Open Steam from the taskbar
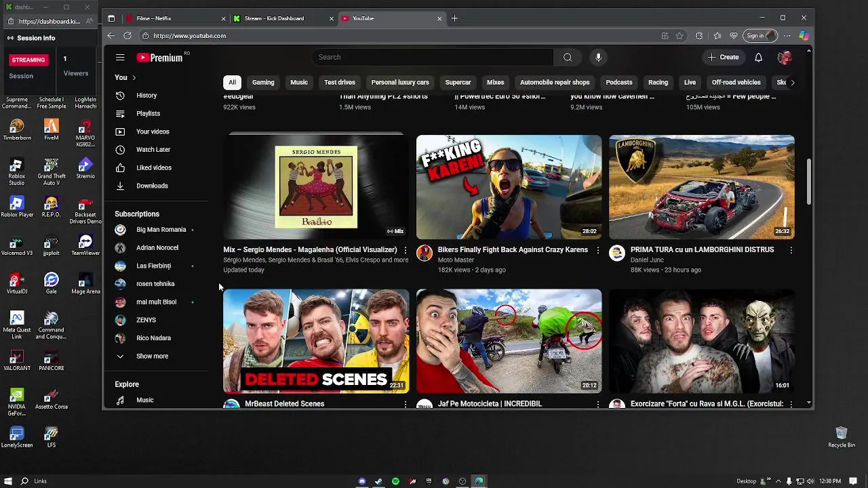This screenshot has width=868, height=488. point(378,481)
